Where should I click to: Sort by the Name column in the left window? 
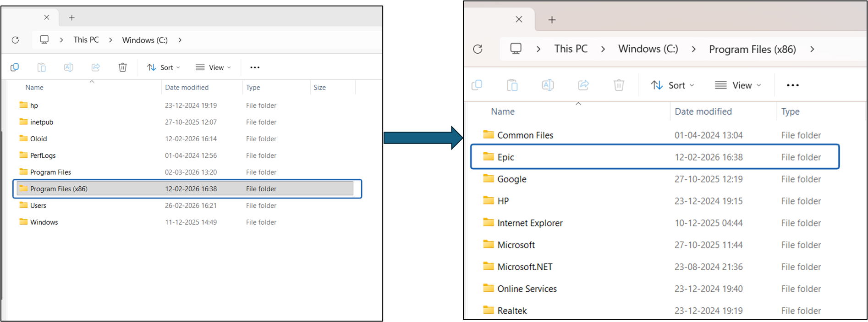pyautogui.click(x=34, y=87)
